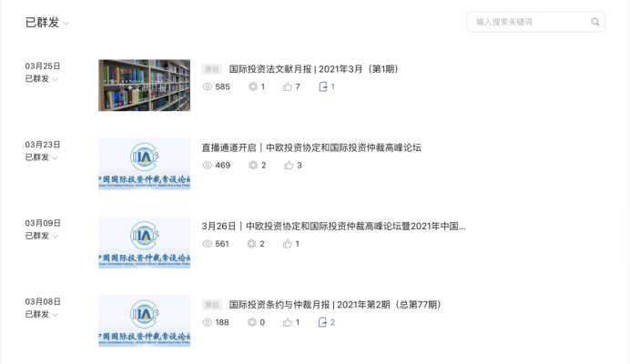Image resolution: width=630 pixels, height=364 pixels.
Task: Open the 已群发 filter dropdown at top
Action: pos(47,23)
